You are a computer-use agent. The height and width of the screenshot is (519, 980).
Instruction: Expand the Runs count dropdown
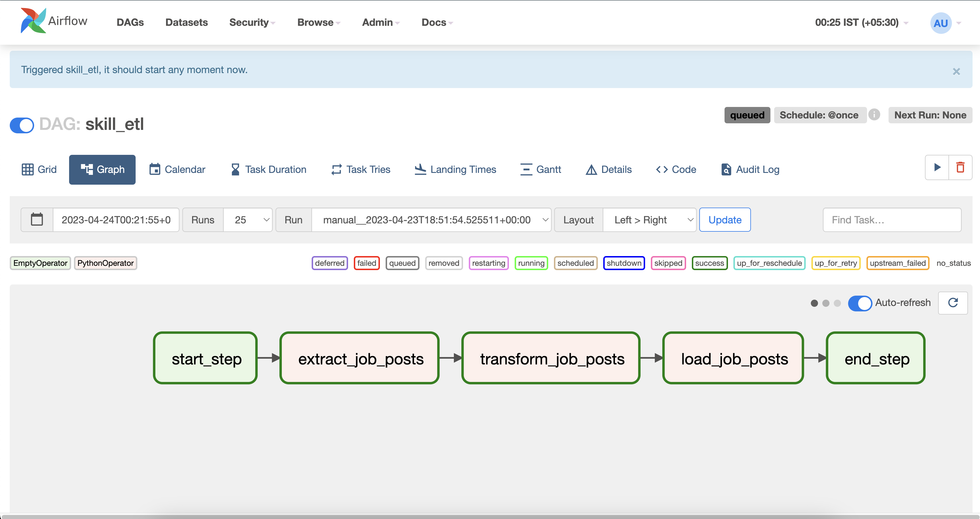click(247, 220)
